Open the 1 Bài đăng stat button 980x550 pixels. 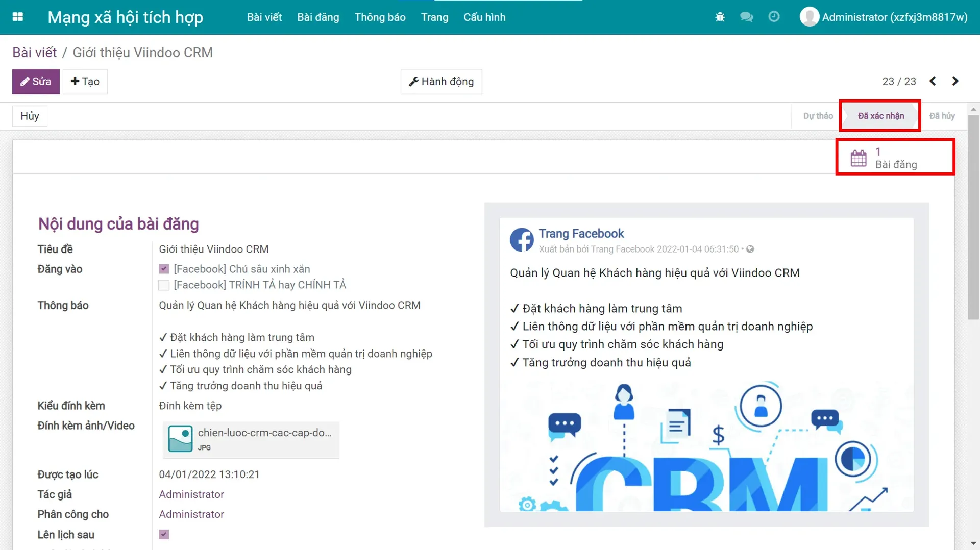coord(895,158)
